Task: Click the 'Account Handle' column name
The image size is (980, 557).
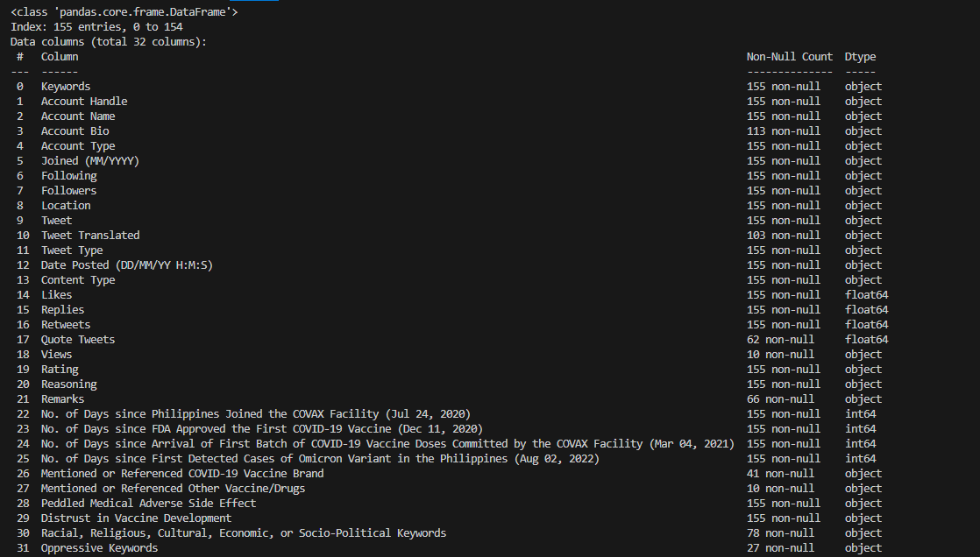Action: coord(84,102)
